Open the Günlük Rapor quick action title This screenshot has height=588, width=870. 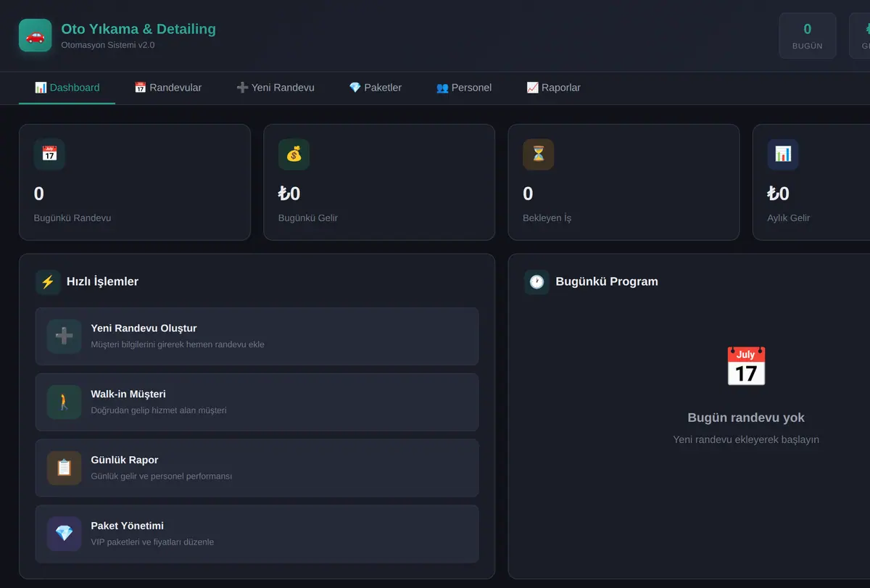tap(125, 460)
